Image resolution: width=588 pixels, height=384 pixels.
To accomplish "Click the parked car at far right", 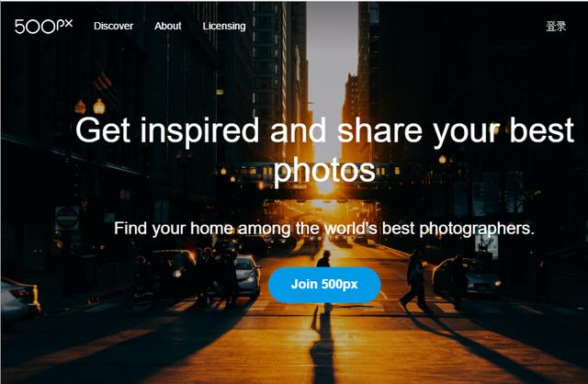I will click(468, 277).
